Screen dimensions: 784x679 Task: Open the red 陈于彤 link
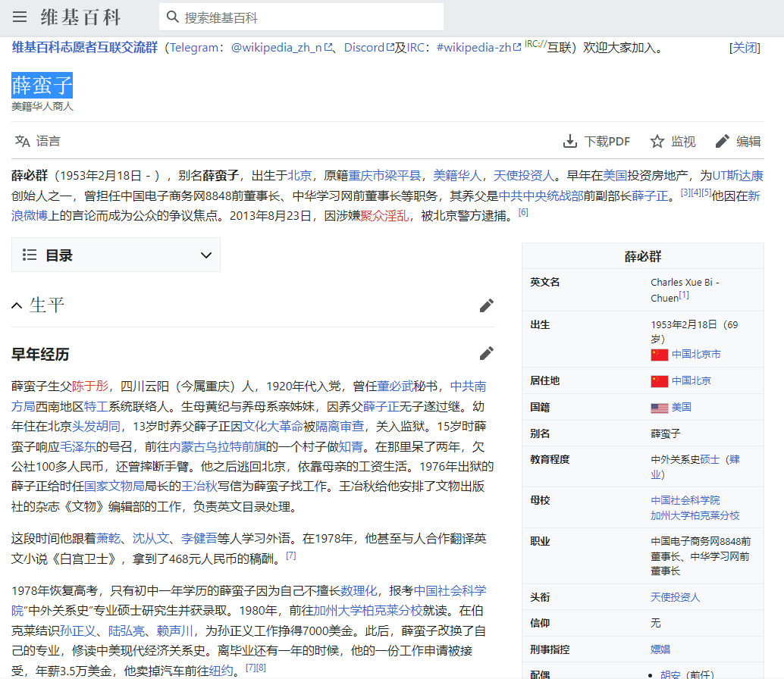(x=90, y=386)
